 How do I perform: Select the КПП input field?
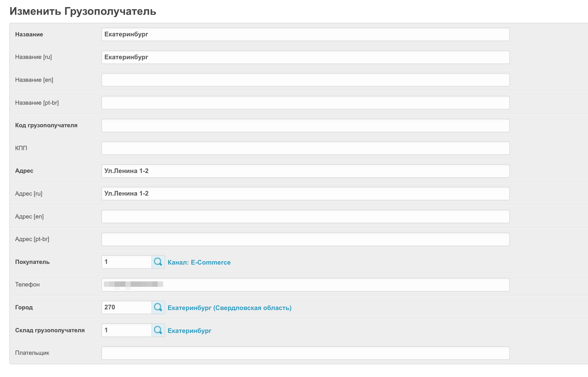coord(305,148)
